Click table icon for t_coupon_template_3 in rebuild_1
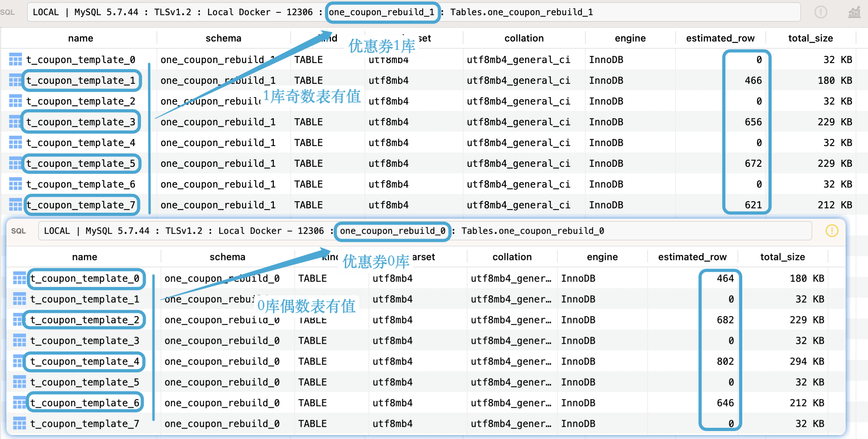This screenshot has width=868, height=439. tap(16, 122)
